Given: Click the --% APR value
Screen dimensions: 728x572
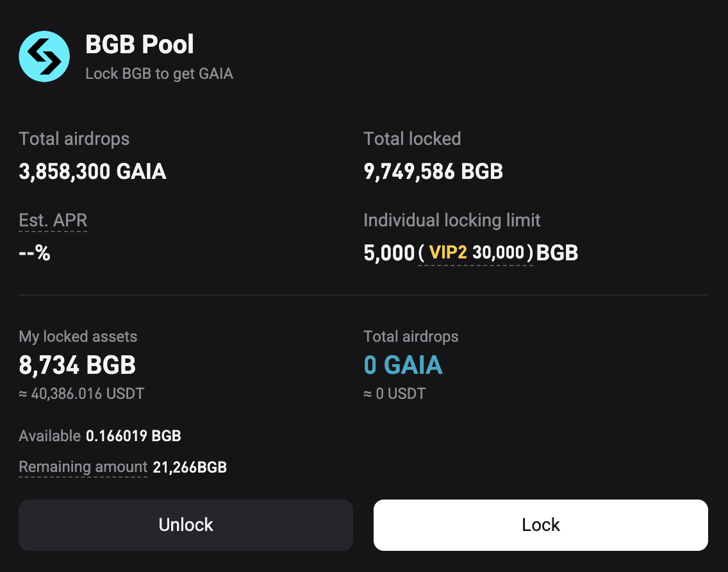Looking at the screenshot, I should coord(35,253).
